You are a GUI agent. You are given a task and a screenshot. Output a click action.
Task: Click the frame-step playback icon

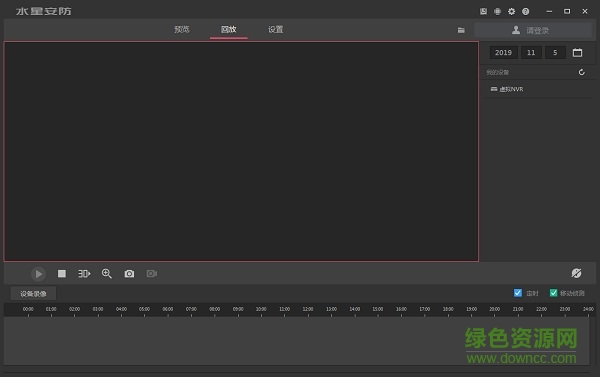pyautogui.click(x=84, y=274)
